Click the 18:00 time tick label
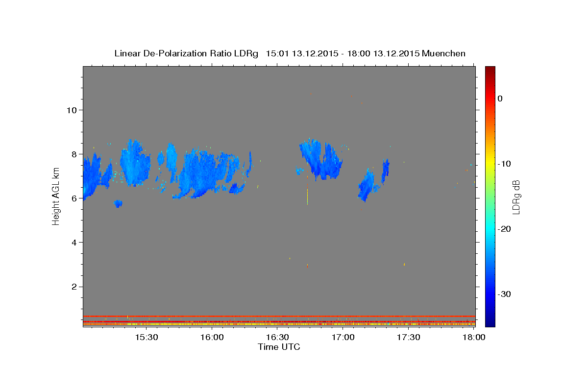This screenshot has height=392, width=588. [x=474, y=338]
